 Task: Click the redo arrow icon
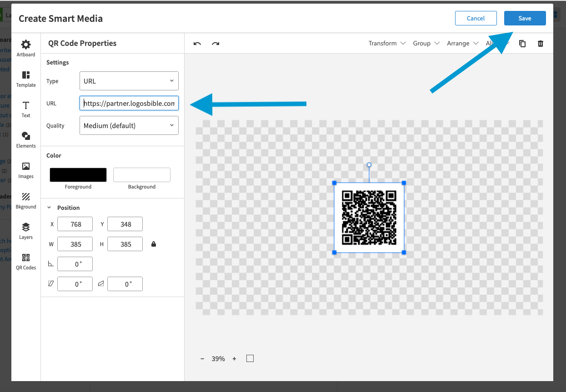[215, 44]
